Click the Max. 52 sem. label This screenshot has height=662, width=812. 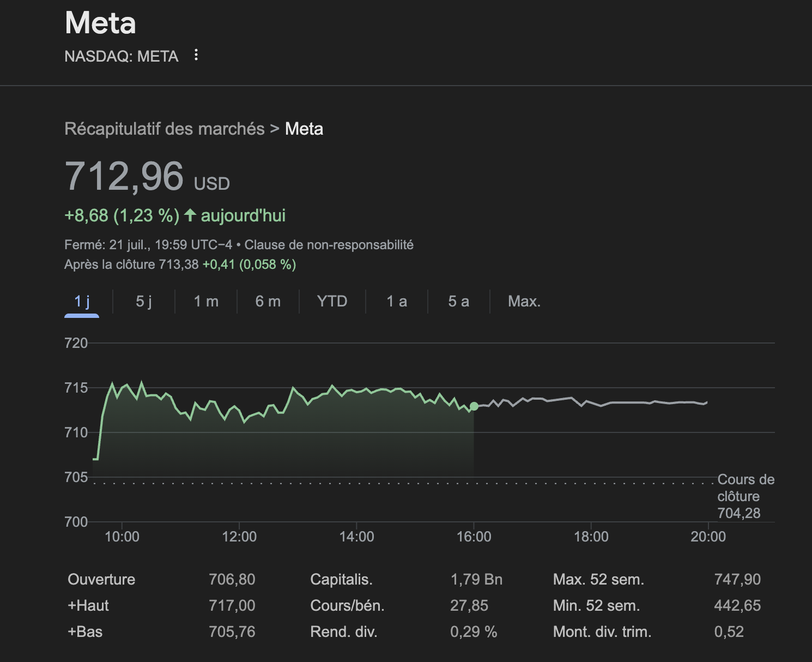[598, 579]
